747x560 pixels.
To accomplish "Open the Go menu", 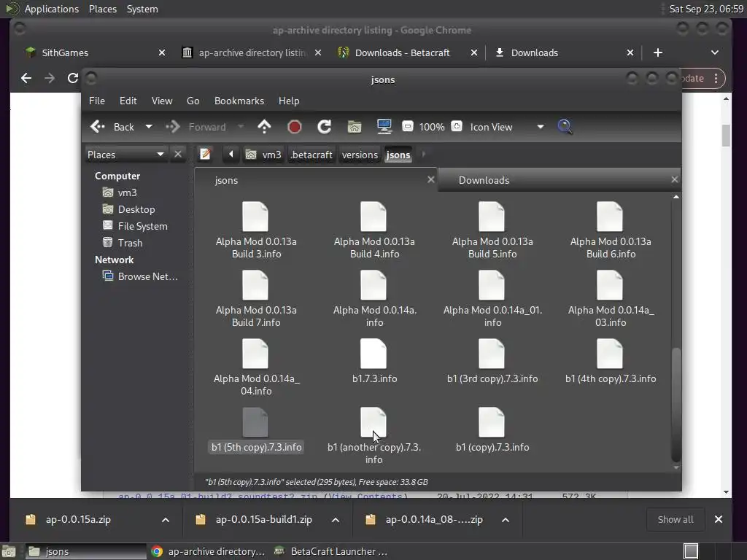I will point(193,101).
